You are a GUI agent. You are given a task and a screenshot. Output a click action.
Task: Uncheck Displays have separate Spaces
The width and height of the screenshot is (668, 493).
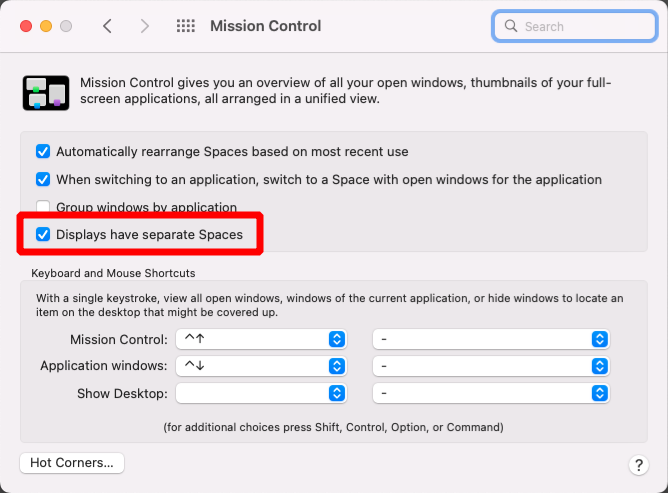[x=43, y=234]
